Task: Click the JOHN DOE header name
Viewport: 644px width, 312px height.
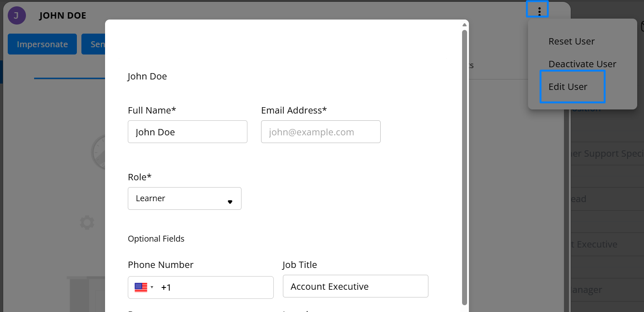Action: 63,16
